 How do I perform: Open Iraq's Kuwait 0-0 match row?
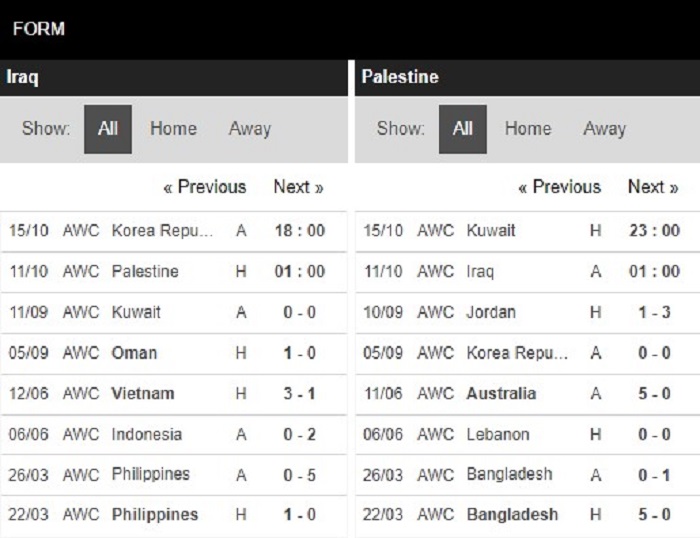coord(173,313)
